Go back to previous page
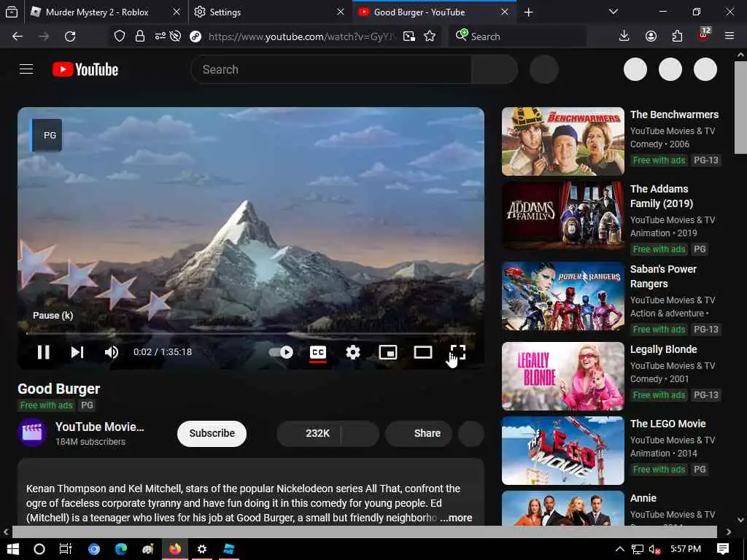 pyautogui.click(x=18, y=36)
